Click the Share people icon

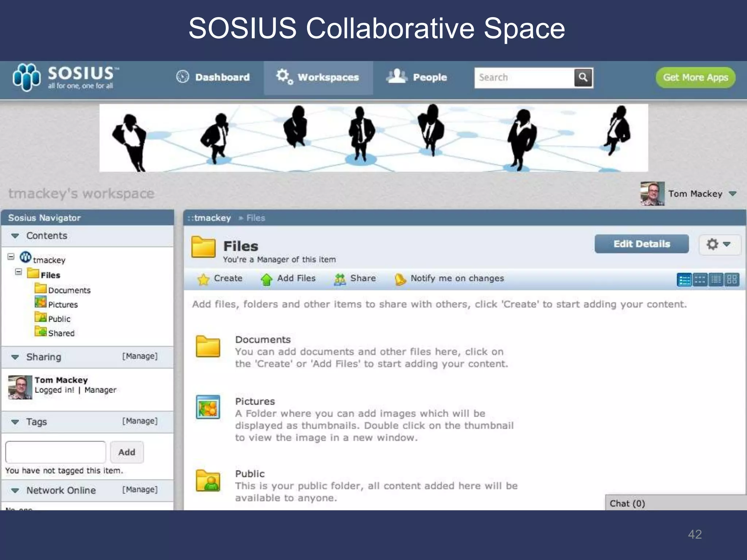(340, 279)
